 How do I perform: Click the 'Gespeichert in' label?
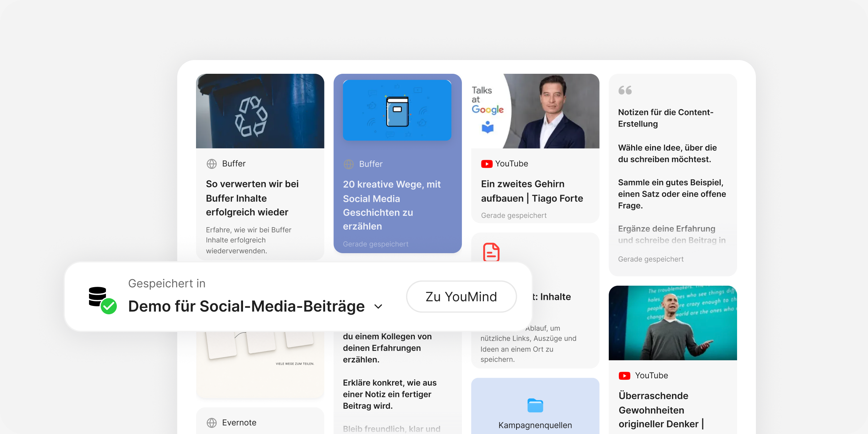click(167, 284)
